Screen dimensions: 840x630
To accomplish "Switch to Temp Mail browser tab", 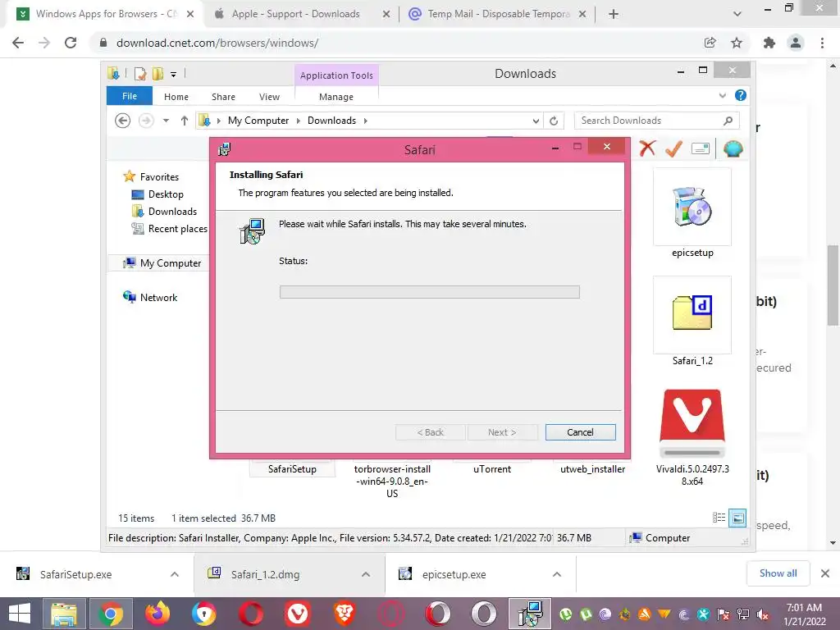I will click(498, 14).
